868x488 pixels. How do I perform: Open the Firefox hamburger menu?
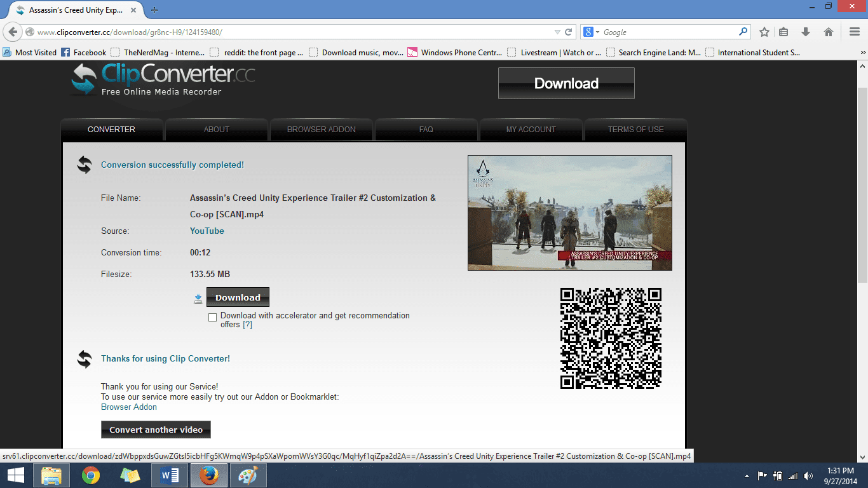point(855,32)
